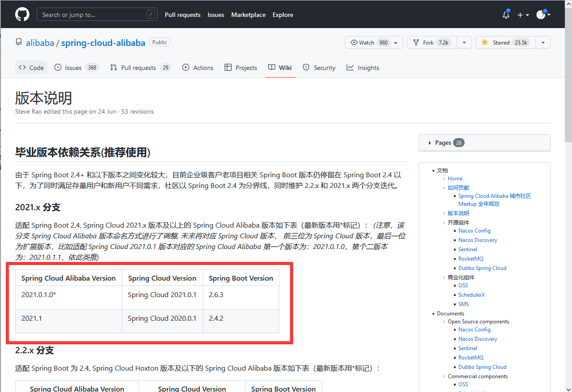Open Nacos Config under 开源组件

point(474,231)
